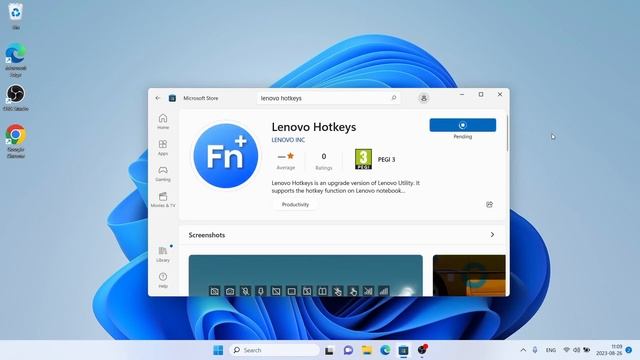Click the 0 Ratings count

pos(324,161)
